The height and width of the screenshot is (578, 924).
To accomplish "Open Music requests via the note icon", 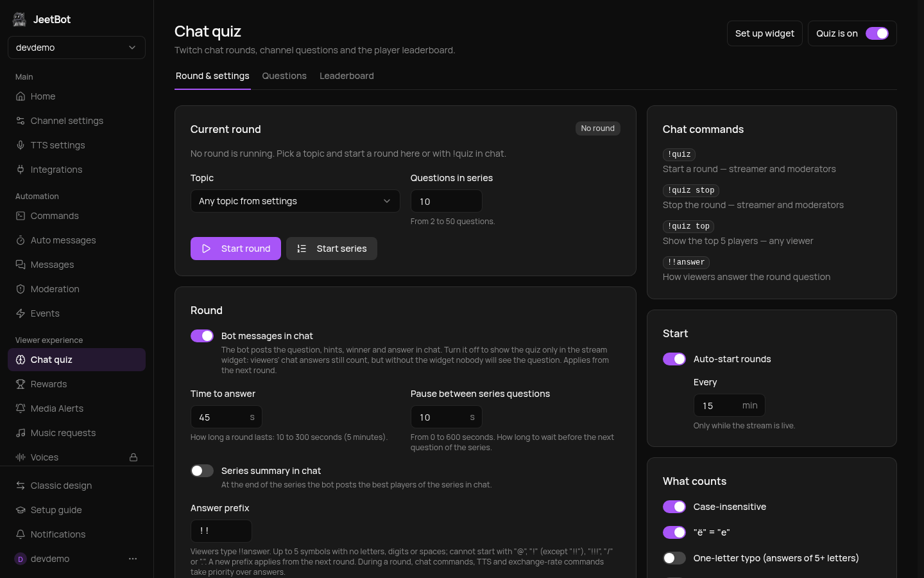I will 21,433.
